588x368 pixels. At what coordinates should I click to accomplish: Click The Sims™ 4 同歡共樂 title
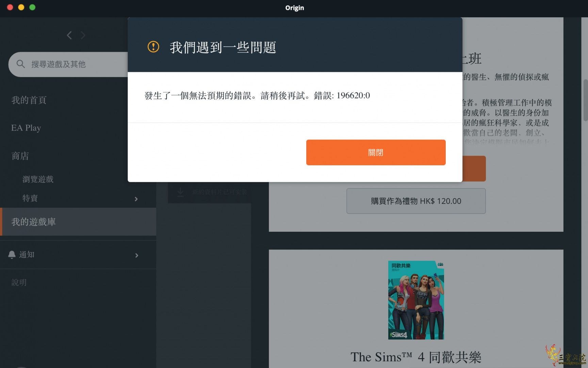coord(416,357)
